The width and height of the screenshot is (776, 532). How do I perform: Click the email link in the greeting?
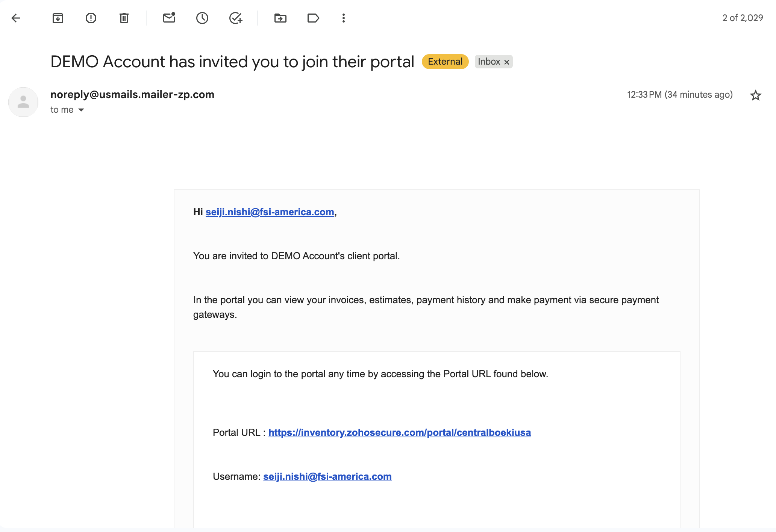point(270,212)
